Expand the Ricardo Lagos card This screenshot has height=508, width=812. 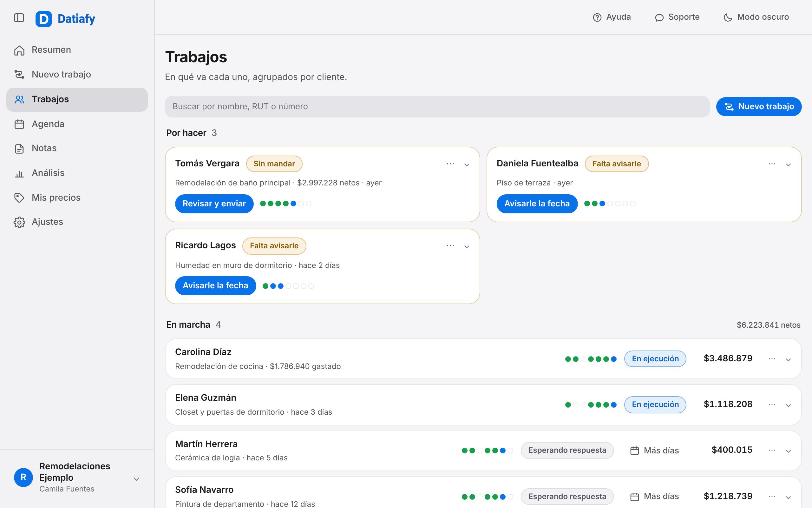(466, 247)
